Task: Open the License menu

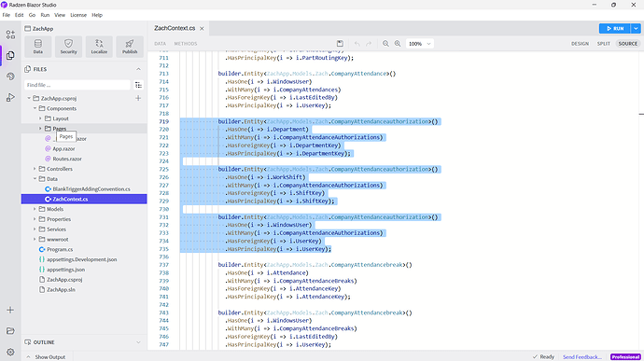Action: [78, 15]
